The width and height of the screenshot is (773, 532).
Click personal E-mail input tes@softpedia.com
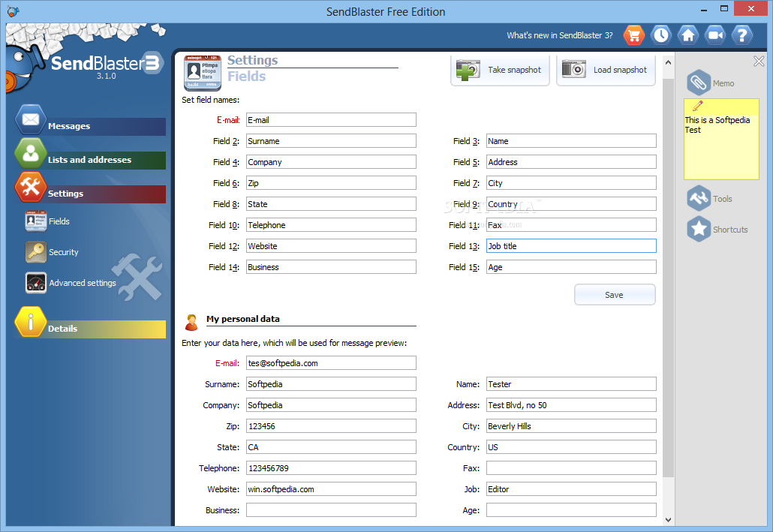pos(331,363)
